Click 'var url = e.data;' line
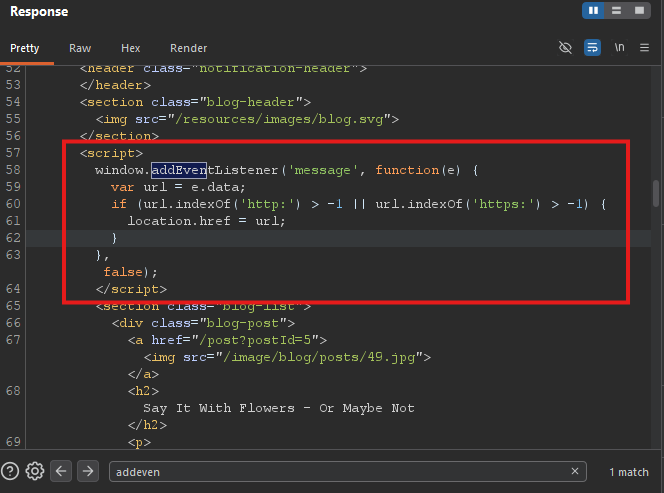Viewport: 664px width, 493px height. coord(178,187)
